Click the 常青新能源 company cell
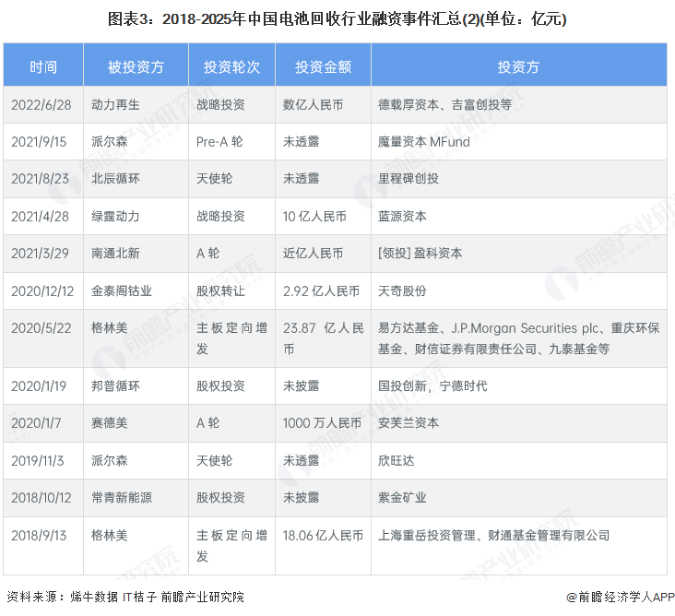This screenshot has height=616, width=675. (x=136, y=498)
